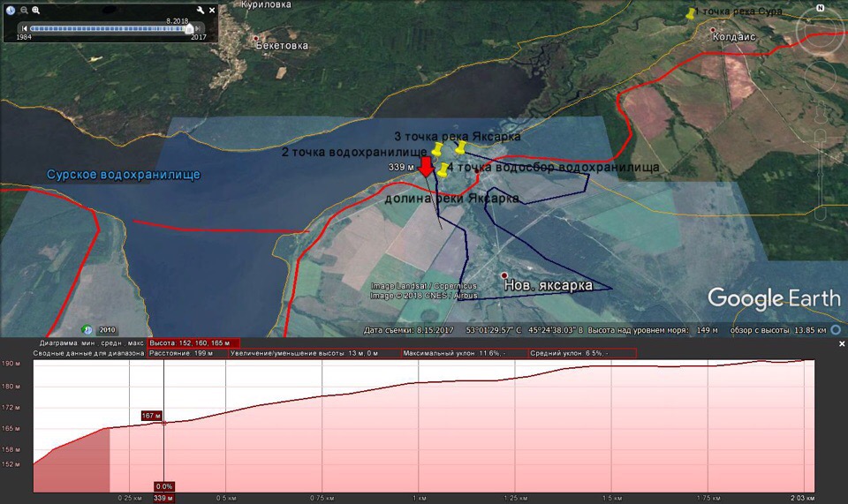Jump to earliest imagery date button
This screenshot has width=848, height=504.
(x=25, y=28)
